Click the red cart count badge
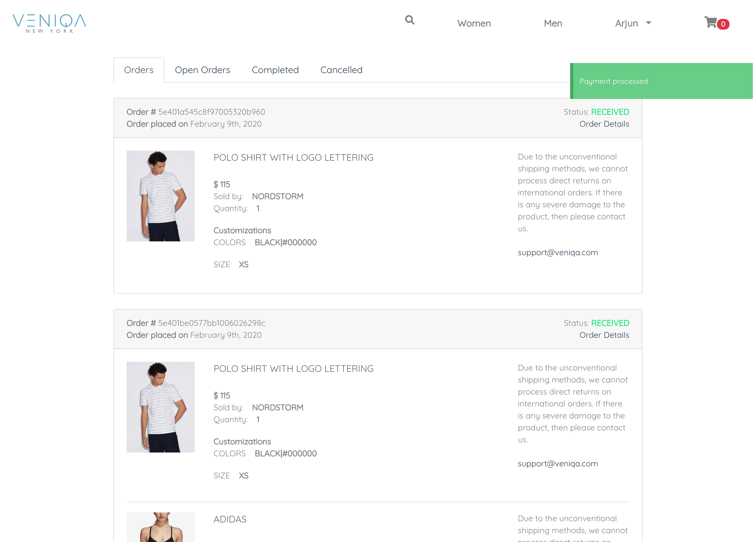 pos(723,24)
